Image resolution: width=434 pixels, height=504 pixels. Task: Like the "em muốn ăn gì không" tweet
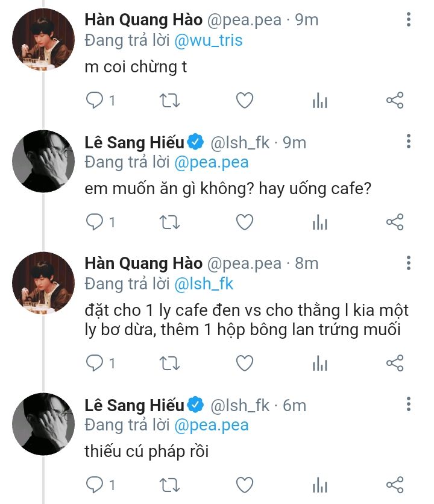(x=244, y=222)
